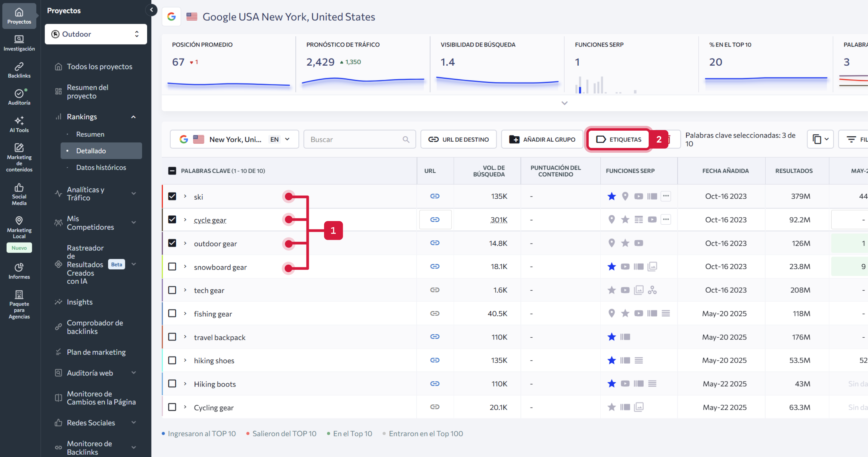Open the Datos históricos menu item
868x457 pixels.
pos(101,167)
